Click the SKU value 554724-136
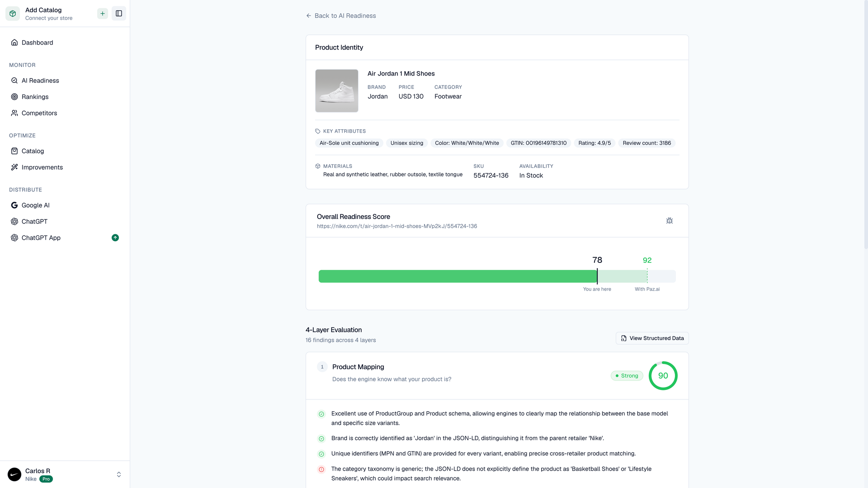Screen dimensions: 868x488 (x=491, y=176)
